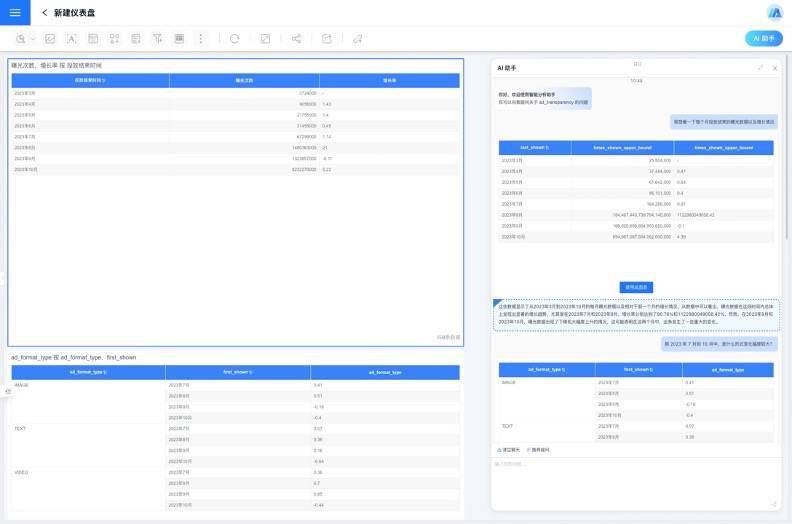The height and width of the screenshot is (524, 792).
Task: Click the refresh icon in toolbar
Action: (x=234, y=38)
